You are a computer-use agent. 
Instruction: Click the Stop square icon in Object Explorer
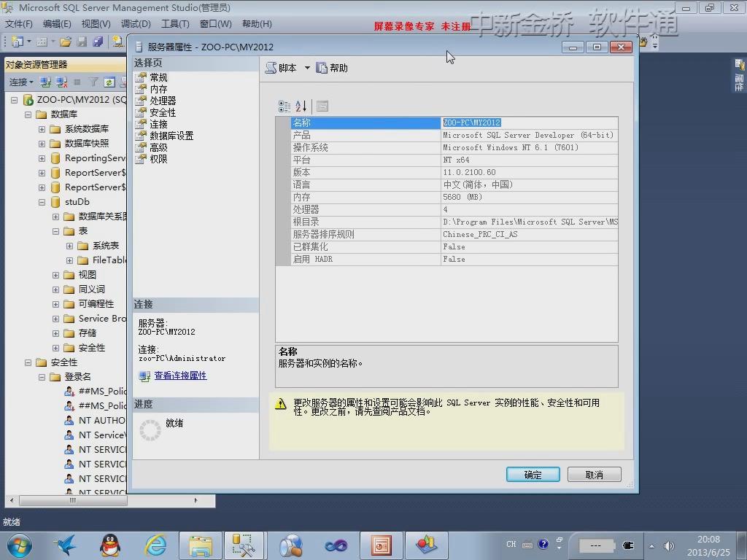point(77,82)
